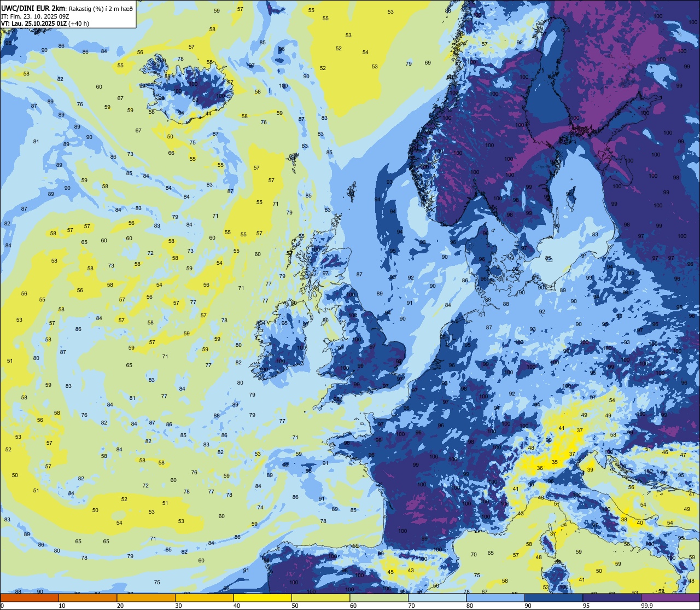The image size is (700, 610).
Task: Click the '39' humidity value in northern Italy
Action: point(590,470)
